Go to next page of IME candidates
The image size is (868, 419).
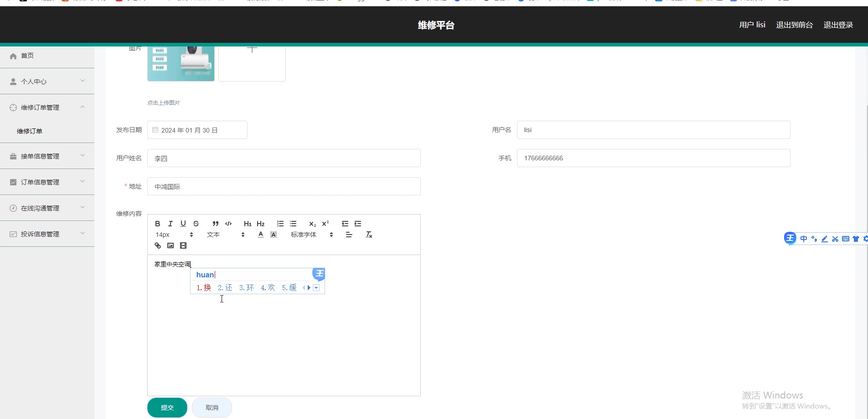tap(309, 288)
